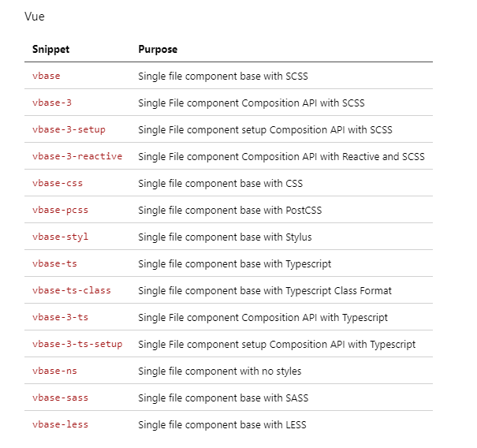
Task: Select the vbase-3-ts snippet name
Action: (x=60, y=317)
